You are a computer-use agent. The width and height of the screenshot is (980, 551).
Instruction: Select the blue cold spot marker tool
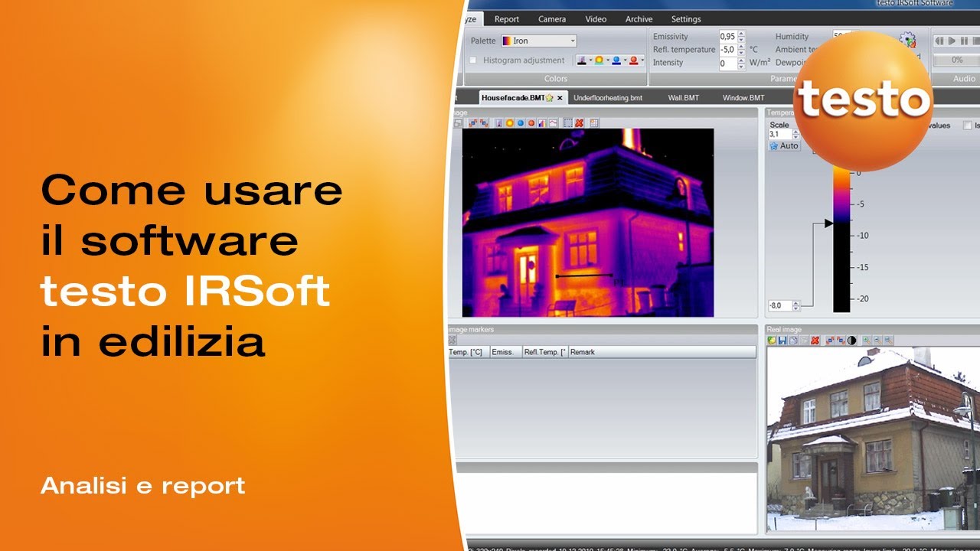[x=521, y=123]
